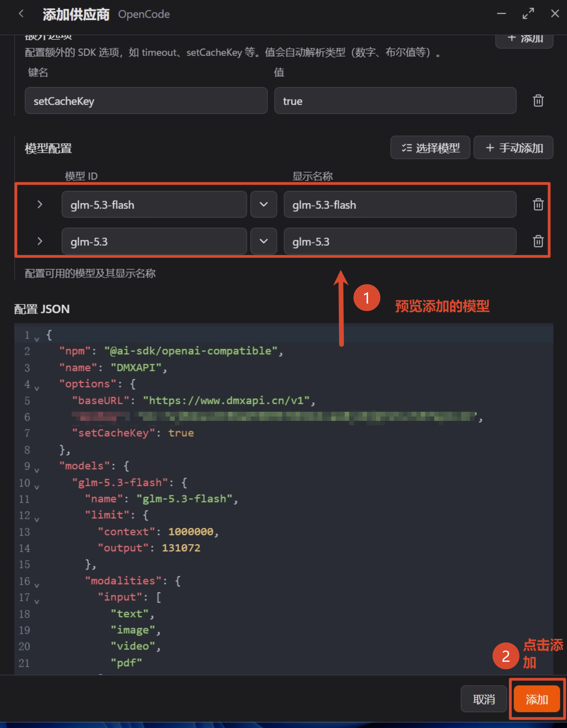This screenshot has width=567, height=728.
Task: Confirm with the orange 添加 button
Action: 537,699
